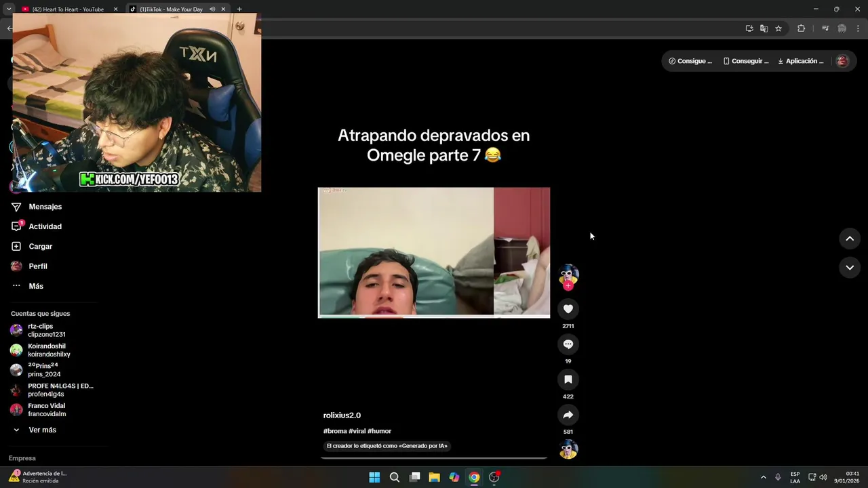Viewport: 868px width, 488px height.
Task: Click microphone icon in system tray
Action: point(778,477)
